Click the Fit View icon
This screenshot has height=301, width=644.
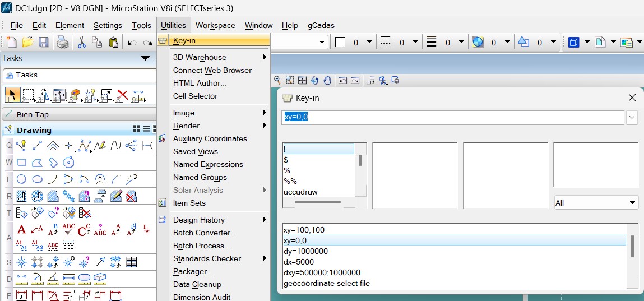pos(302,81)
